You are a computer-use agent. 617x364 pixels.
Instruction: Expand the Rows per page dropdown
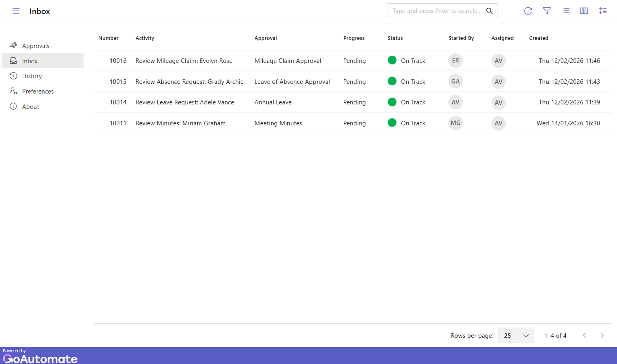[515, 335]
